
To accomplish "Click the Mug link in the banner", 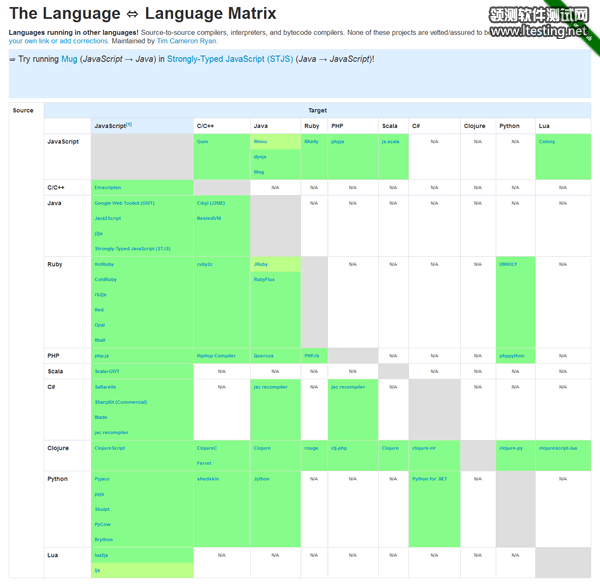I will coord(69,60).
